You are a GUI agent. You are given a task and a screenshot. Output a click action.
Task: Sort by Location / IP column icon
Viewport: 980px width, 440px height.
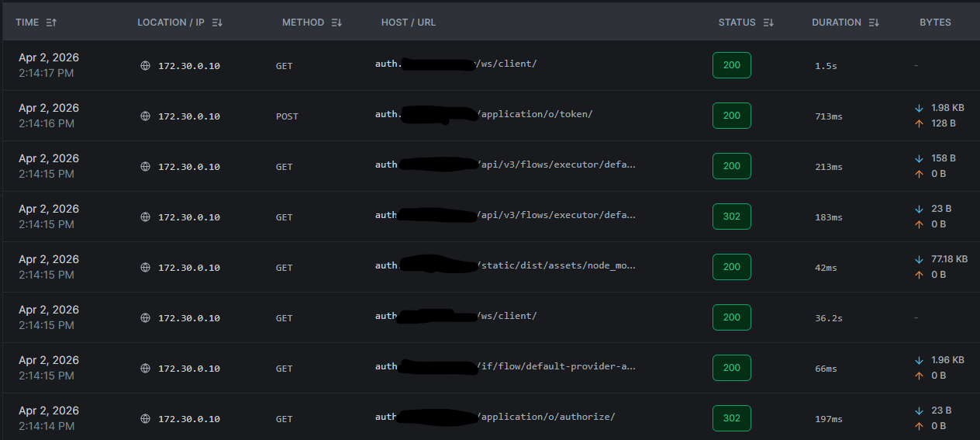217,23
